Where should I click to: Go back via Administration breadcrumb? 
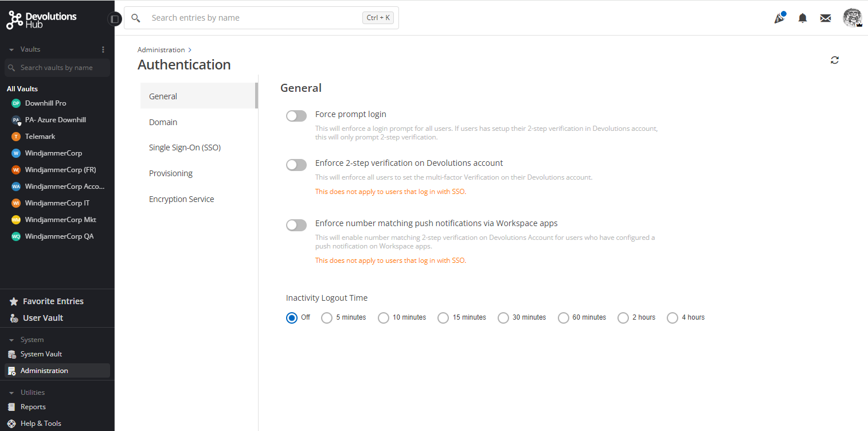(x=161, y=50)
